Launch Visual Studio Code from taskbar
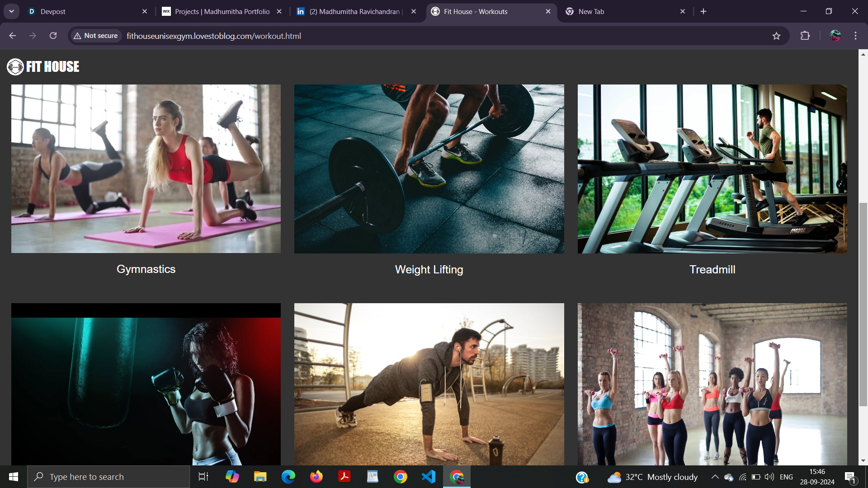868x488 pixels. pyautogui.click(x=428, y=477)
